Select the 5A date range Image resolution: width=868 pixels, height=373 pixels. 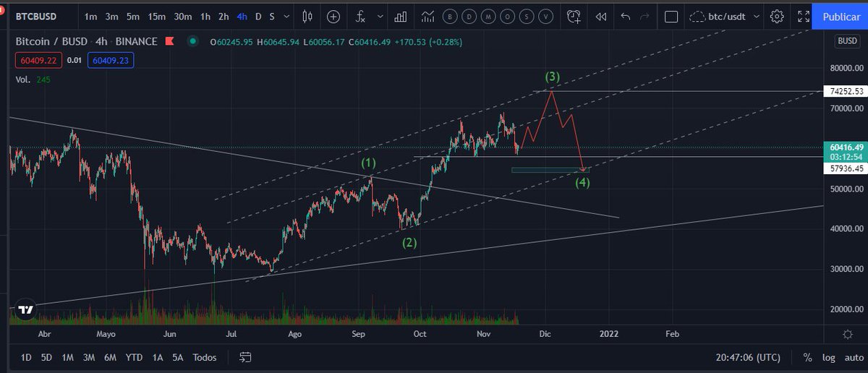click(178, 357)
